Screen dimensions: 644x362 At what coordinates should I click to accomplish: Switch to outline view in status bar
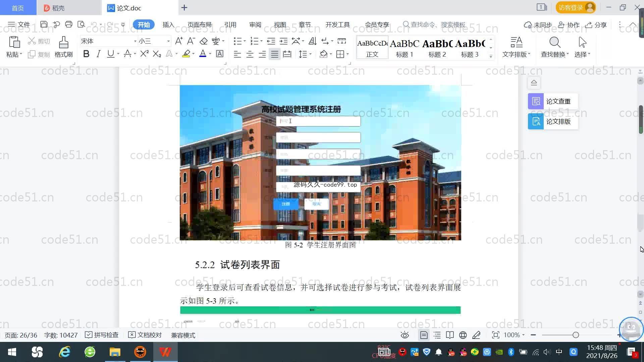coord(437,335)
